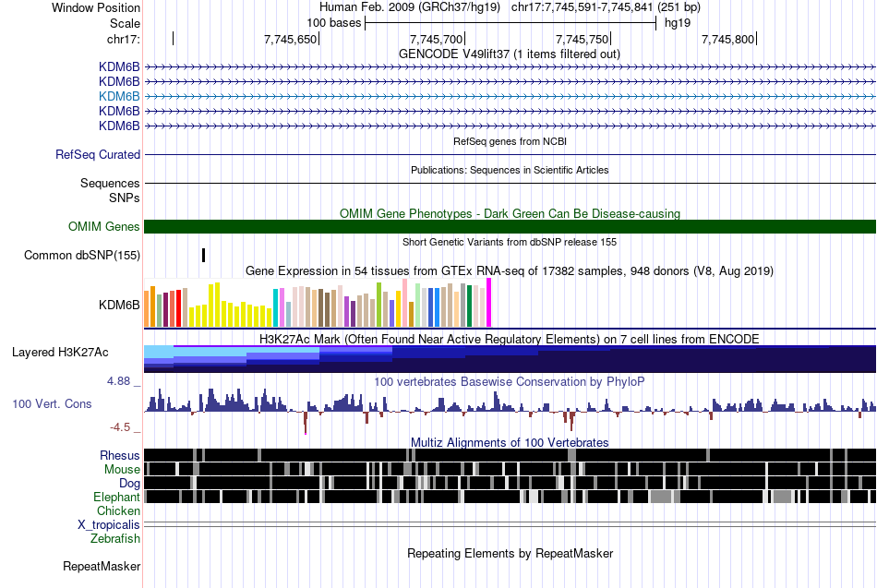Viewport: 877px width, 588px height.
Task: Open Short Genetic Variants from dbSNP title
Action: (510, 242)
